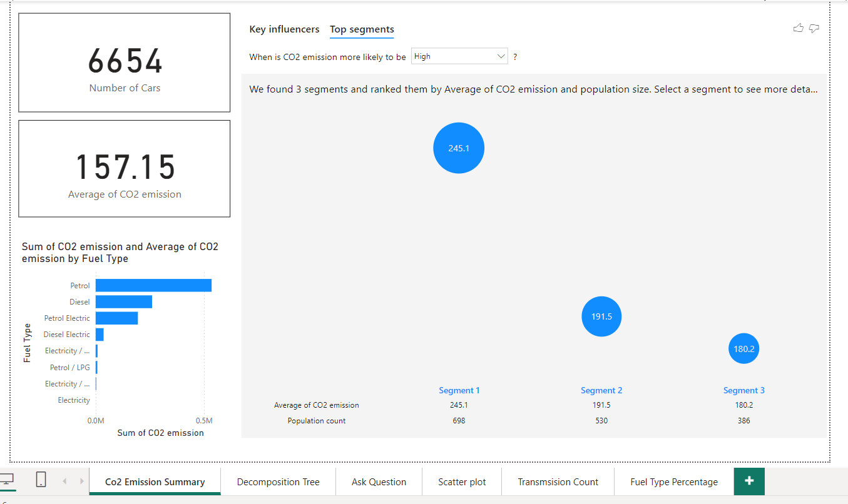Click the thumbs down feedback icon
The image size is (848, 504).
click(814, 28)
